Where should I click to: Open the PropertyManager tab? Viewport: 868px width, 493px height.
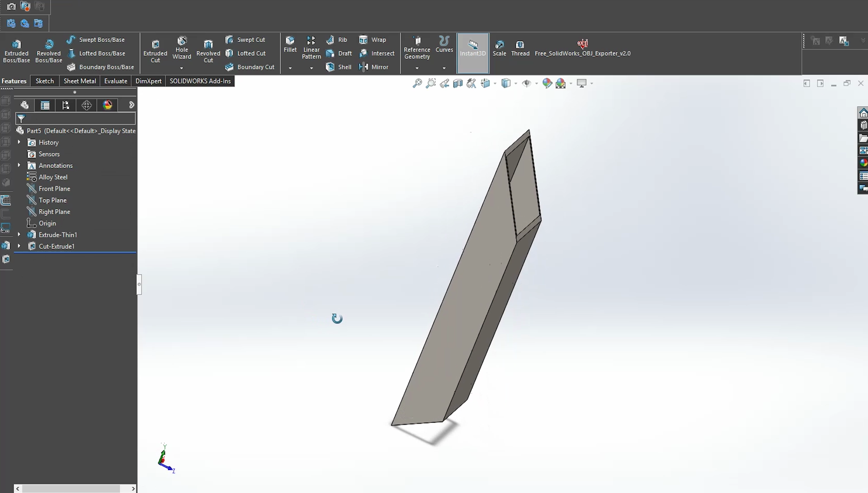(x=45, y=105)
